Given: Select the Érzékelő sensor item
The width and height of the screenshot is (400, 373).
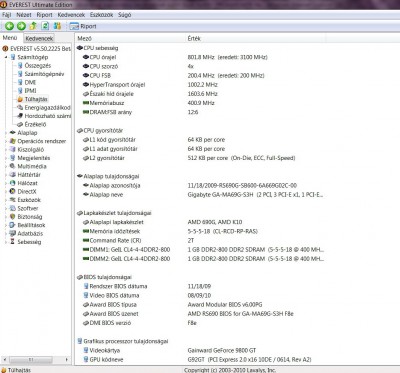Looking at the screenshot, I should point(32,124).
